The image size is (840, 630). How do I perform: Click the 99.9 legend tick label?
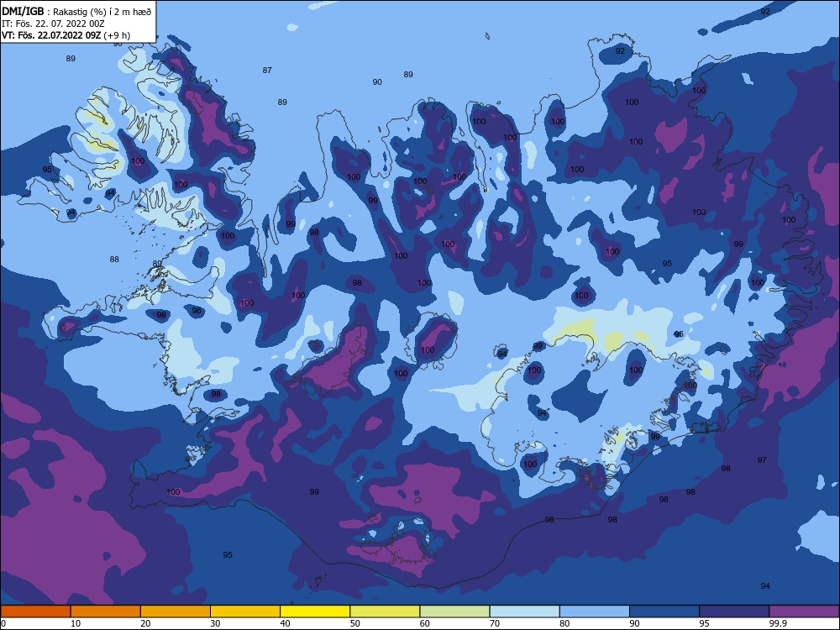point(778,623)
